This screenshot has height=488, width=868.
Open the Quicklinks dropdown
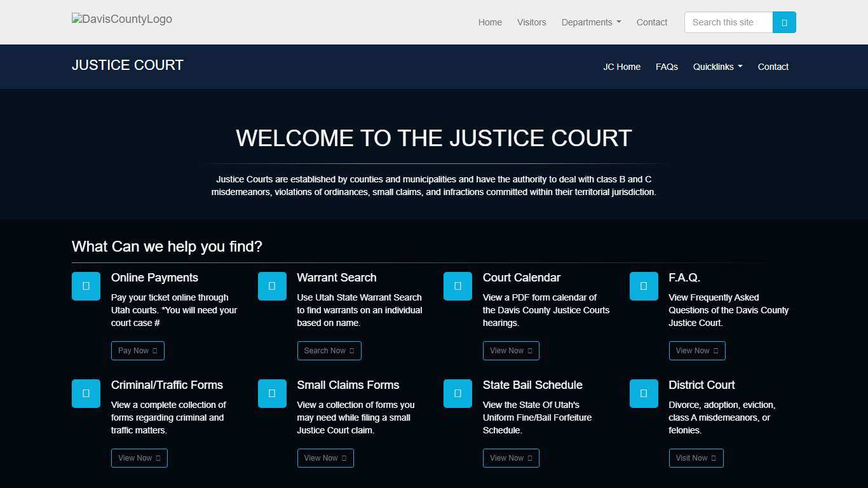pos(717,67)
